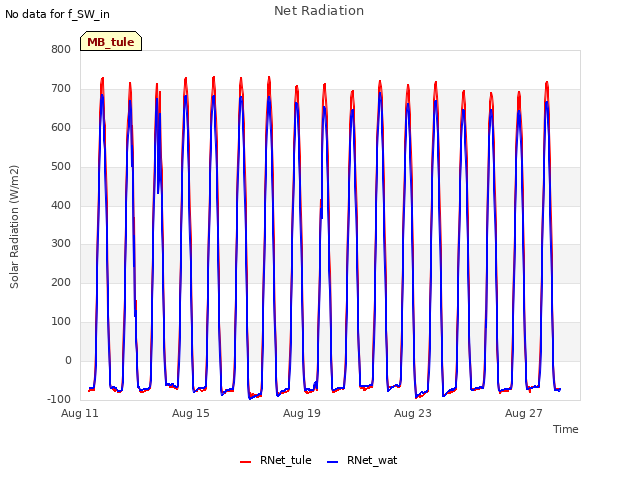
Task: Toggle the RNet_wat legend entry
Action: [362, 460]
